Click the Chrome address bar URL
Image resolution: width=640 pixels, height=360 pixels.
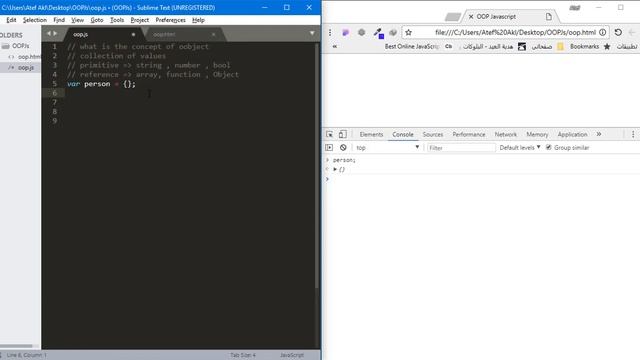point(515,32)
